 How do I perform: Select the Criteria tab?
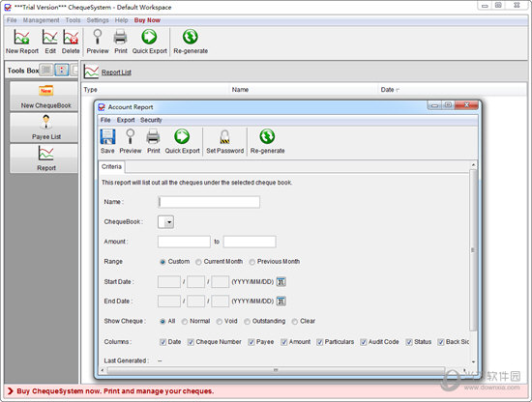[111, 167]
